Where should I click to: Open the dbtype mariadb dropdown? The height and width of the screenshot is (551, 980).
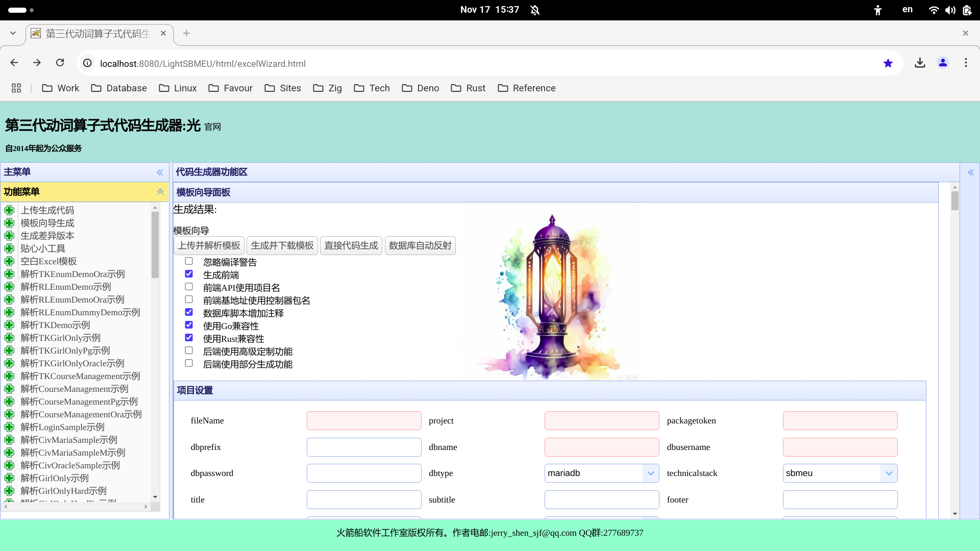click(x=650, y=473)
